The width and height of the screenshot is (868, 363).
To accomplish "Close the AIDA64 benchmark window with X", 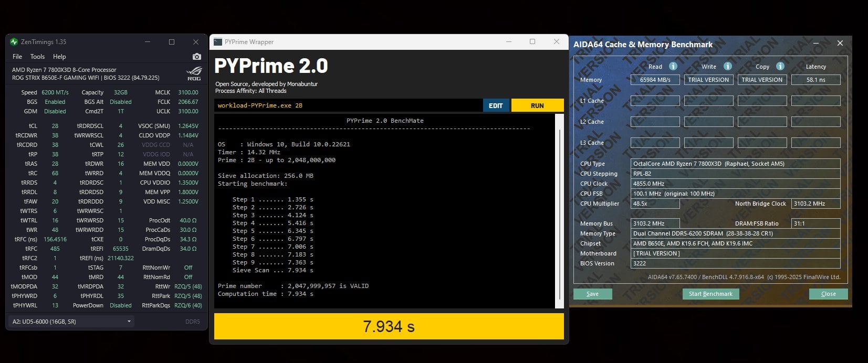I will point(840,44).
